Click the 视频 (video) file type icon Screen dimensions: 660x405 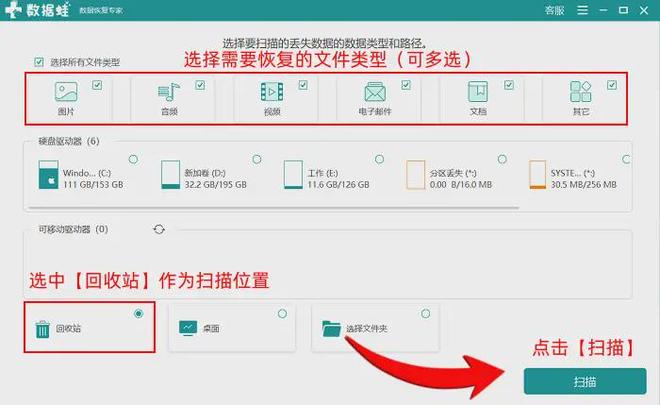(x=272, y=92)
